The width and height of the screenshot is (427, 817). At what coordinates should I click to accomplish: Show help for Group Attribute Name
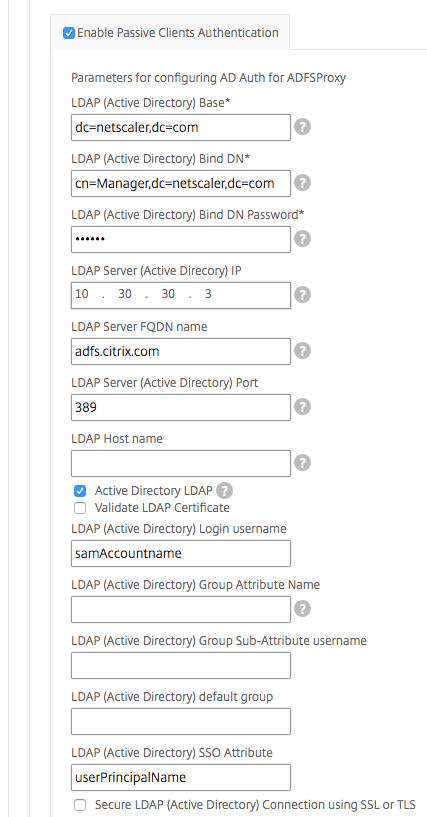[x=303, y=609]
